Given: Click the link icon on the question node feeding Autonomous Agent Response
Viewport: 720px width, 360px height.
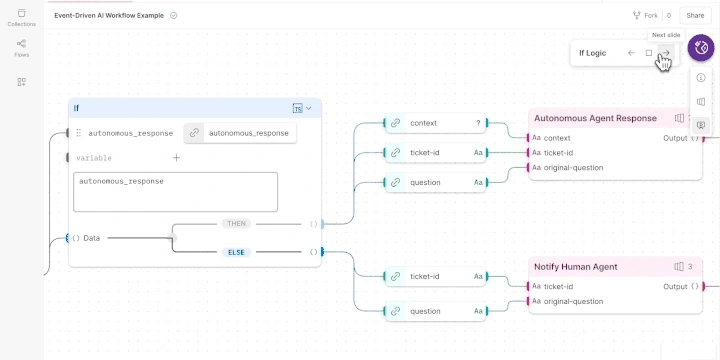Looking at the screenshot, I should point(395,182).
